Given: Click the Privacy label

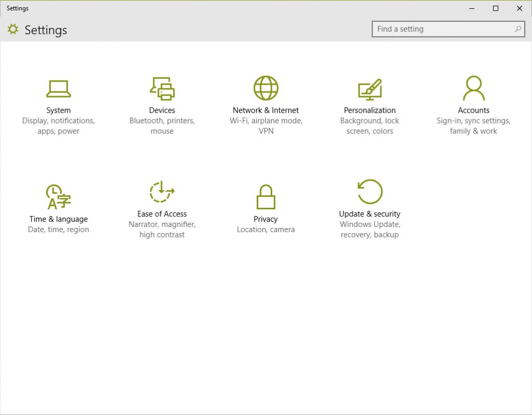Looking at the screenshot, I should pos(265,219).
